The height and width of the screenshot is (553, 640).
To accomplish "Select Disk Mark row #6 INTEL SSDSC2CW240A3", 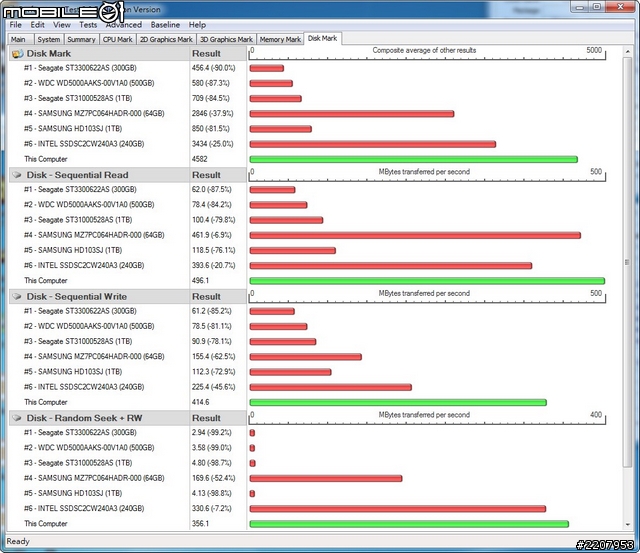I will pyautogui.click(x=84, y=144).
